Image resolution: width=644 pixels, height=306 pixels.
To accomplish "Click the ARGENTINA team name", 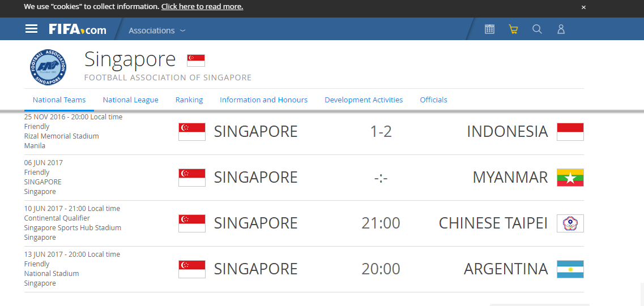I will [506, 269].
